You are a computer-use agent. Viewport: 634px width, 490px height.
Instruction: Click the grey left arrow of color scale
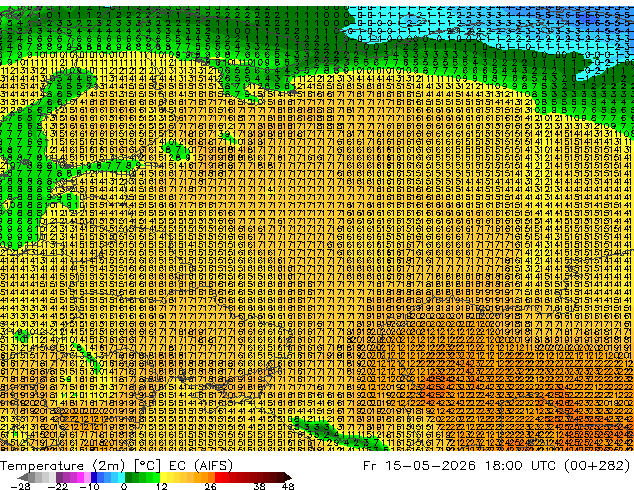tap(23, 477)
